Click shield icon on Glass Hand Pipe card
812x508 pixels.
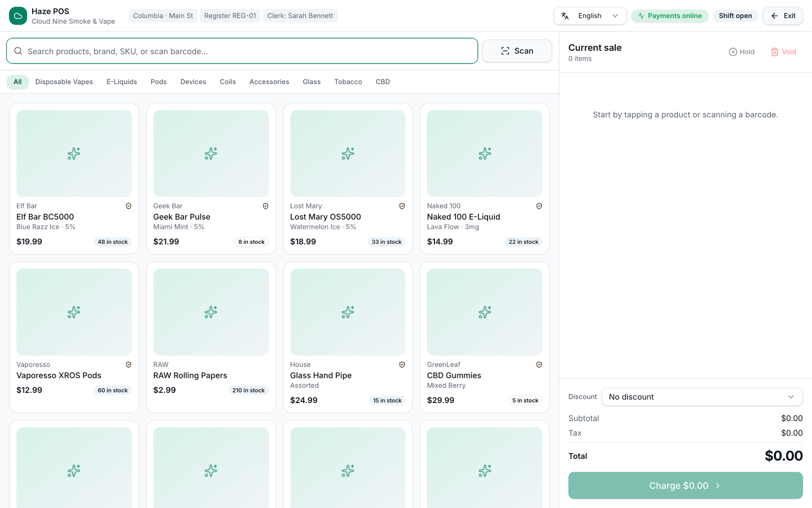pyautogui.click(x=402, y=364)
